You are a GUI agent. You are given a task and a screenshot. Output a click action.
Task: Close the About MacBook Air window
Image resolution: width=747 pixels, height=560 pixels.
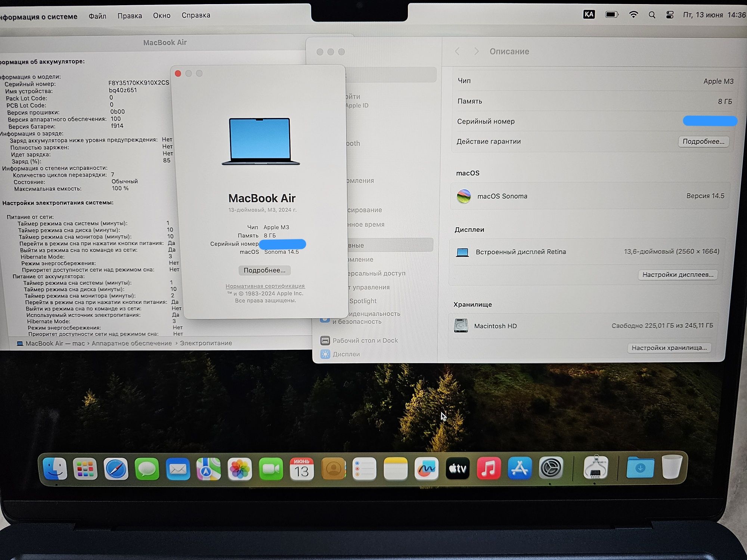178,74
